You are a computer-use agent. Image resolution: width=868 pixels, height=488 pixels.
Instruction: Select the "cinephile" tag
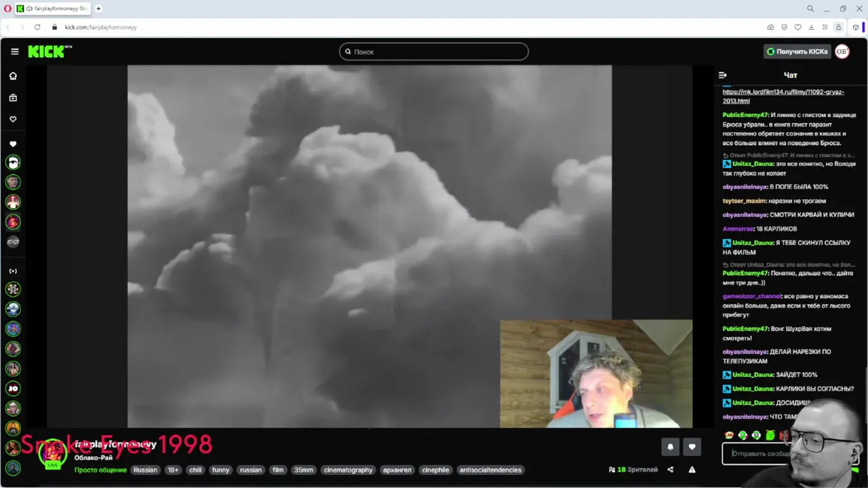pyautogui.click(x=435, y=470)
